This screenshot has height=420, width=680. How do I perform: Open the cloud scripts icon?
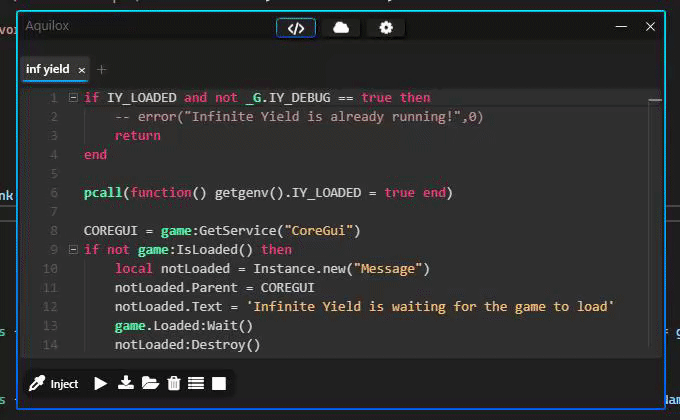[x=341, y=28]
